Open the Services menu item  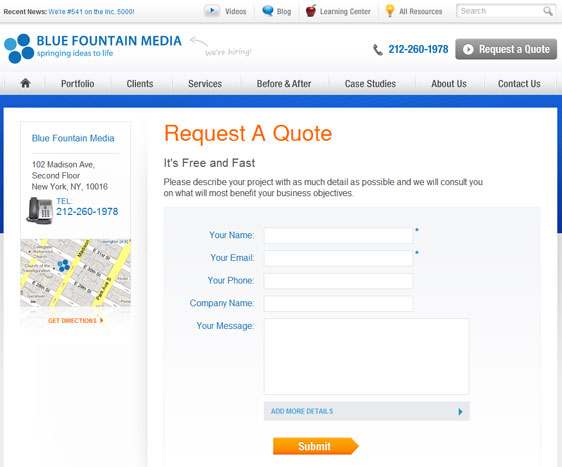(x=205, y=84)
